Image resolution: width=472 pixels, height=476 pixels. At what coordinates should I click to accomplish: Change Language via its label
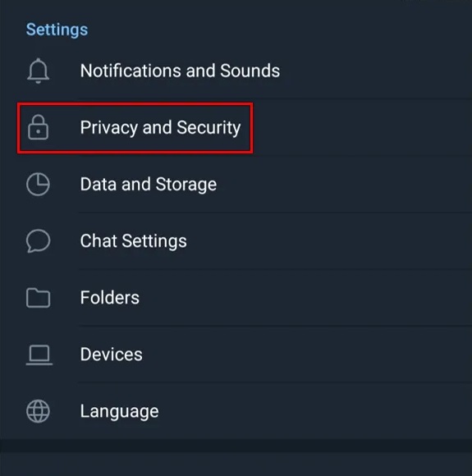119,412
